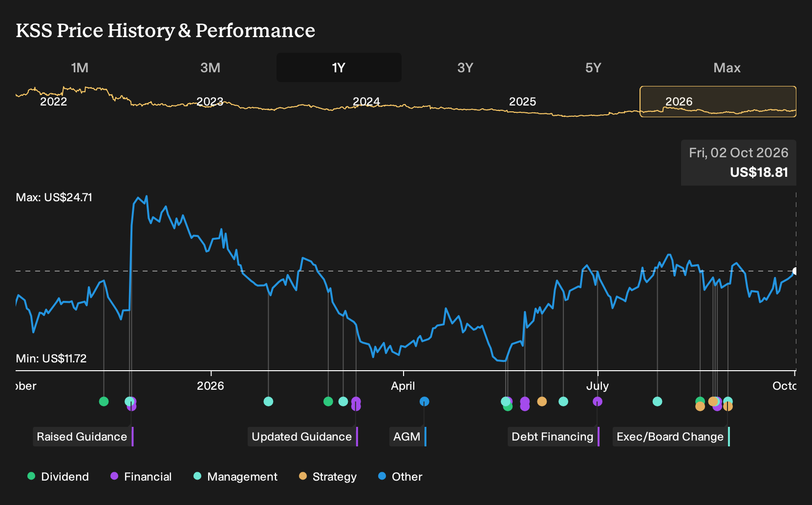This screenshot has height=505, width=812.
Task: Click the 'KSS Price History & Performance' title
Action: [166, 30]
